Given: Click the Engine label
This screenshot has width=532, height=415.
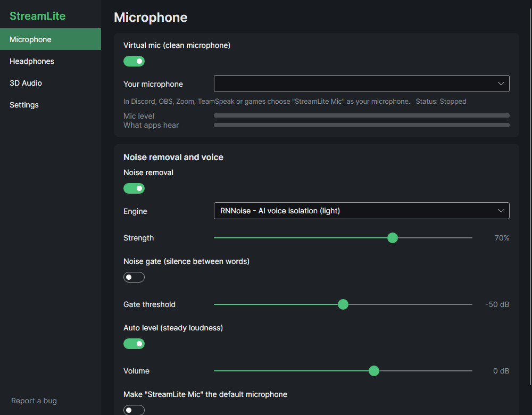Looking at the screenshot, I should click(135, 211).
